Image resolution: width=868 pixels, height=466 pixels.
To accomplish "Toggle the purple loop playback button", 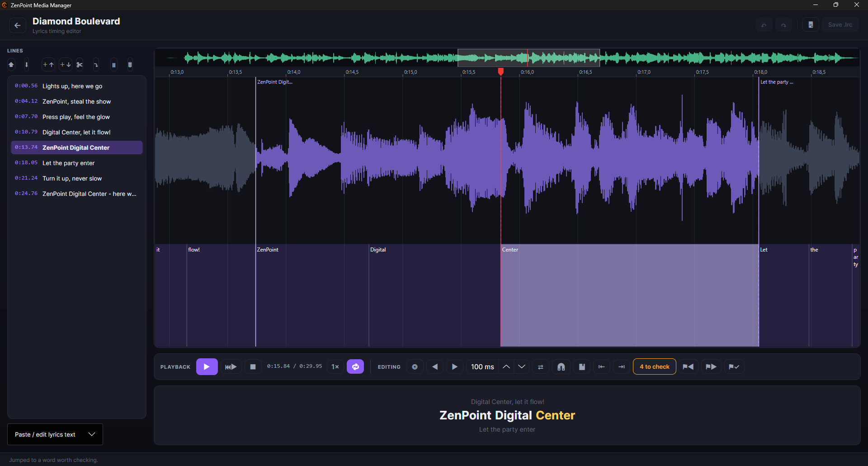I will tap(355, 366).
